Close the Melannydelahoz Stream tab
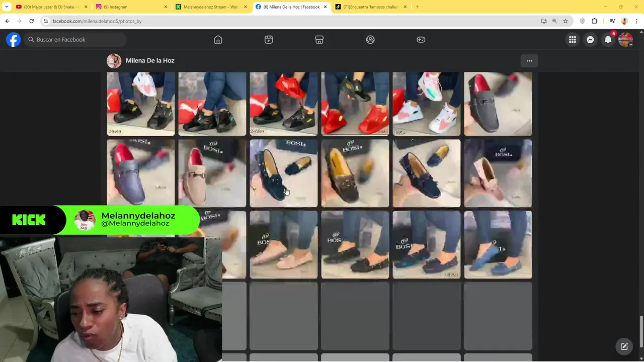The image size is (644, 362). click(245, 7)
